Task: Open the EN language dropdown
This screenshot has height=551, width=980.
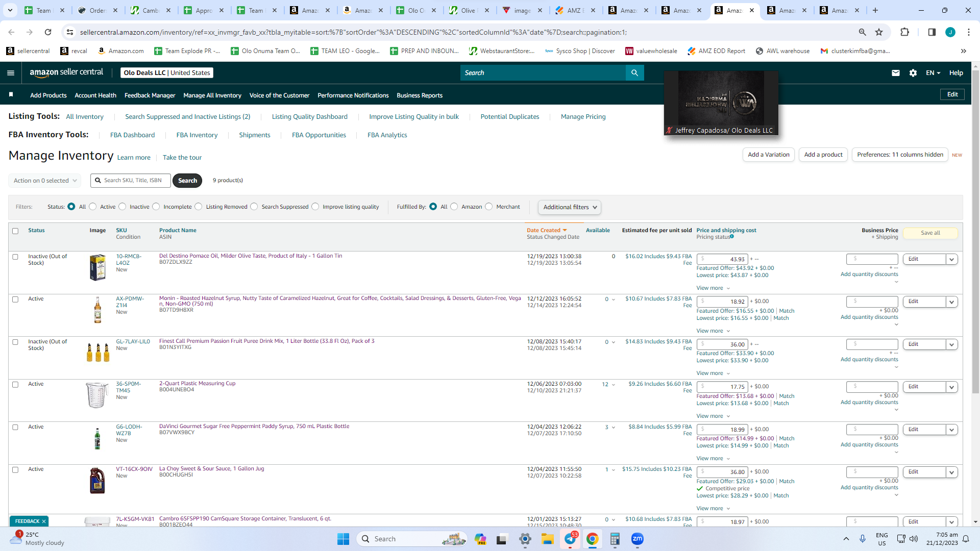Action: point(933,73)
